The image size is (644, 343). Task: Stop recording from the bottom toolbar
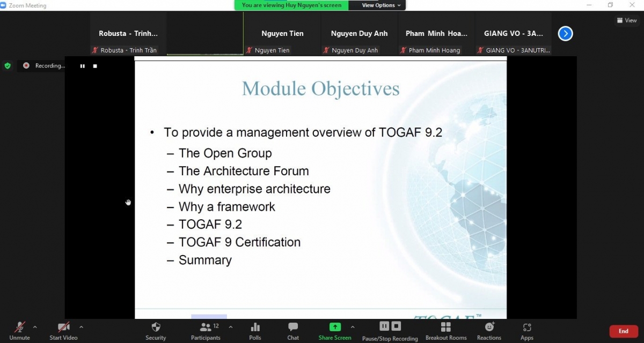pos(396,326)
